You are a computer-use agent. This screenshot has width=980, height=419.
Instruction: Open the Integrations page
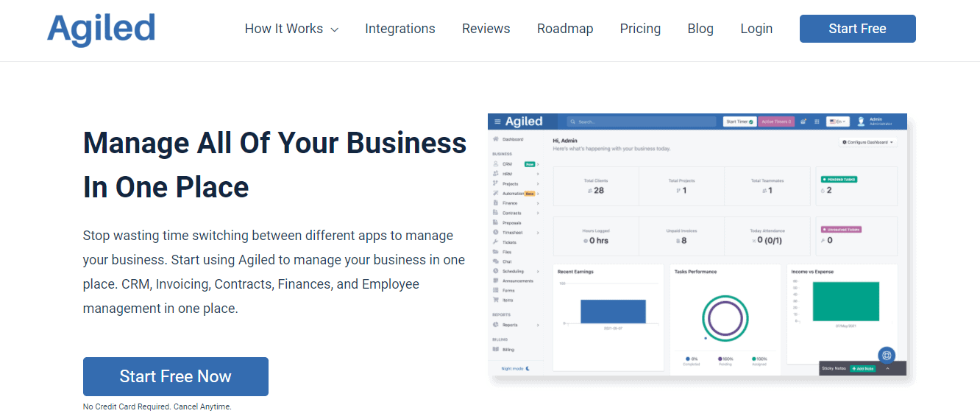point(400,29)
